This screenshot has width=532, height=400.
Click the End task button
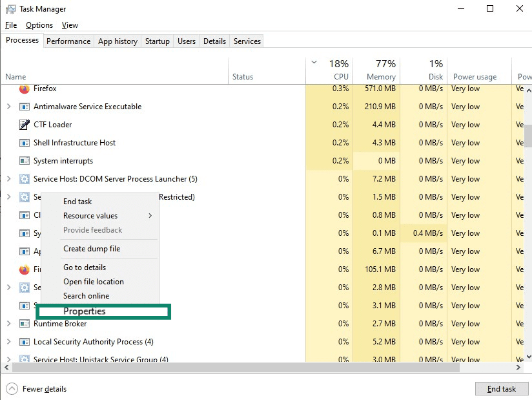pyautogui.click(x=502, y=388)
